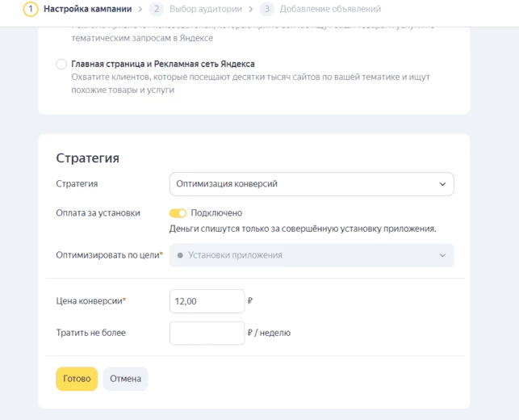Focus the Тратить не более weekly budget field
This screenshot has width=519, height=420.
(207, 333)
